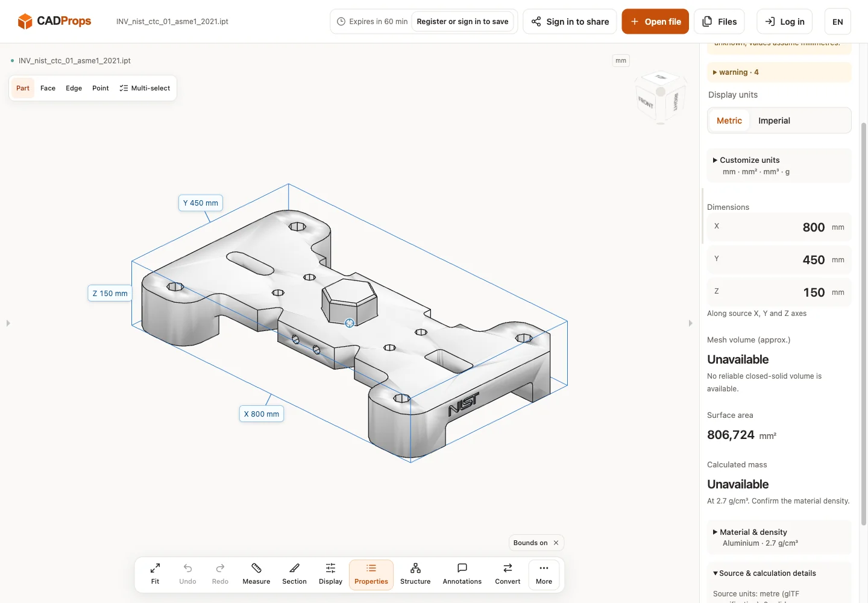The image size is (868, 603).
Task: Click the X 800 mm dimension label
Action: [x=262, y=414]
